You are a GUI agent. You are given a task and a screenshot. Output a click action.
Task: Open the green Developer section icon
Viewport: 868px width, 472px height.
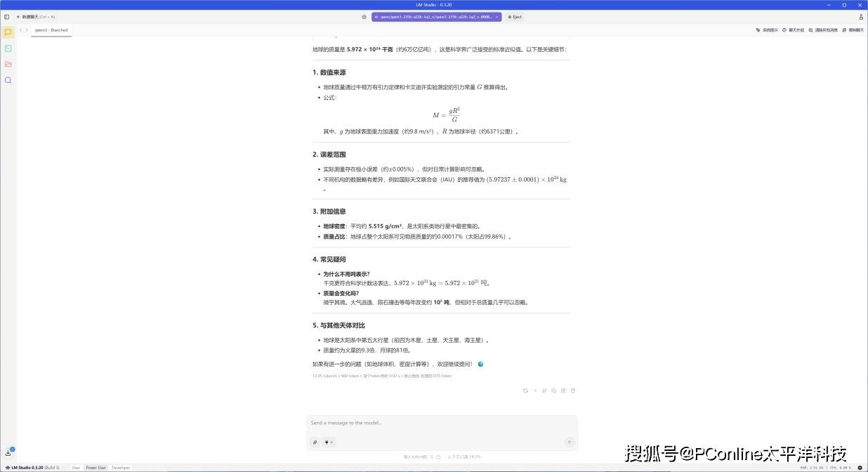(8, 48)
